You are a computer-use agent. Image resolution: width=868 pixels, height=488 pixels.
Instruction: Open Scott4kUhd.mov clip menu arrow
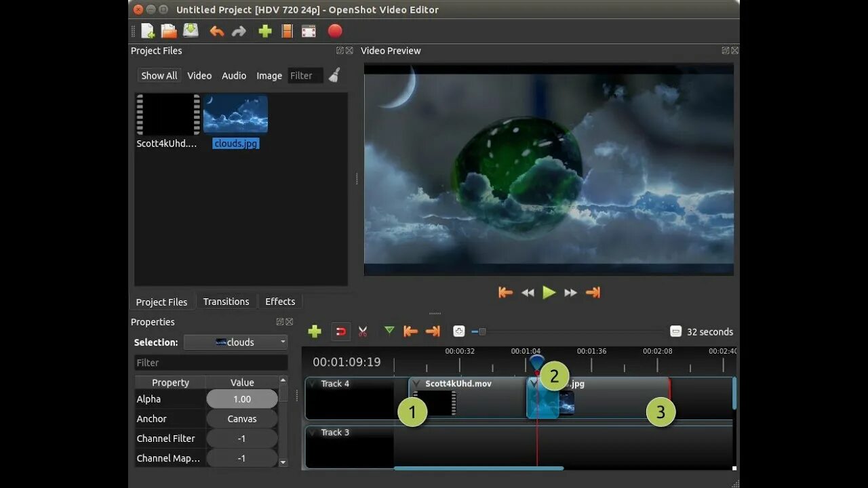click(x=416, y=384)
